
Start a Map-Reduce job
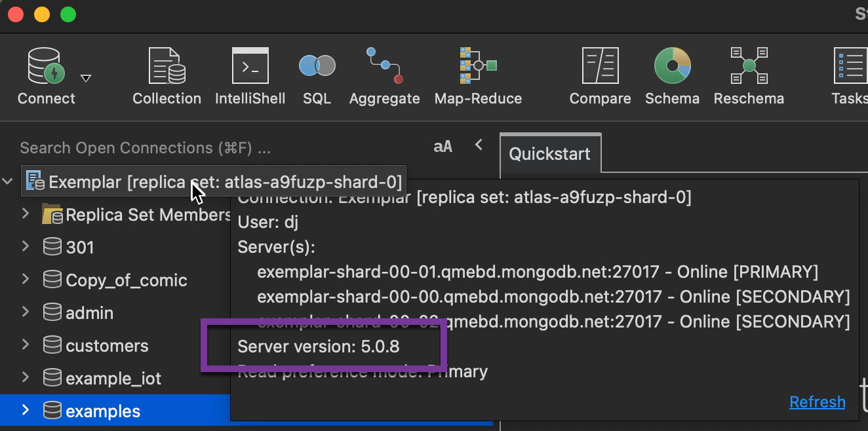[x=478, y=72]
